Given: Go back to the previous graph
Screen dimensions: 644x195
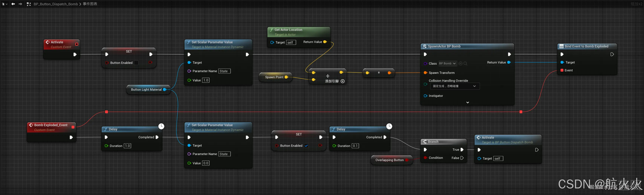Looking at the screenshot, I should [13, 4].
